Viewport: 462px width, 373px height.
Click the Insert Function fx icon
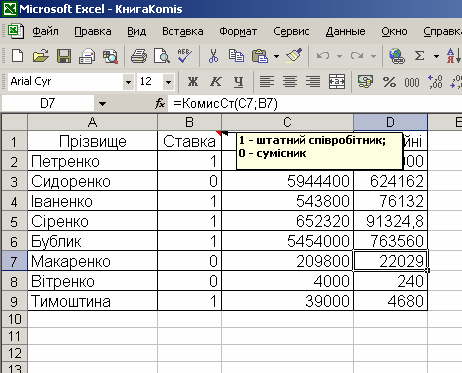click(x=160, y=104)
